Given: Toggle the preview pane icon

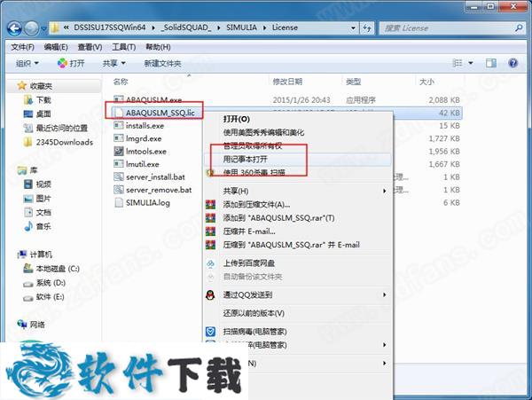Looking at the screenshot, I should click(x=490, y=63).
